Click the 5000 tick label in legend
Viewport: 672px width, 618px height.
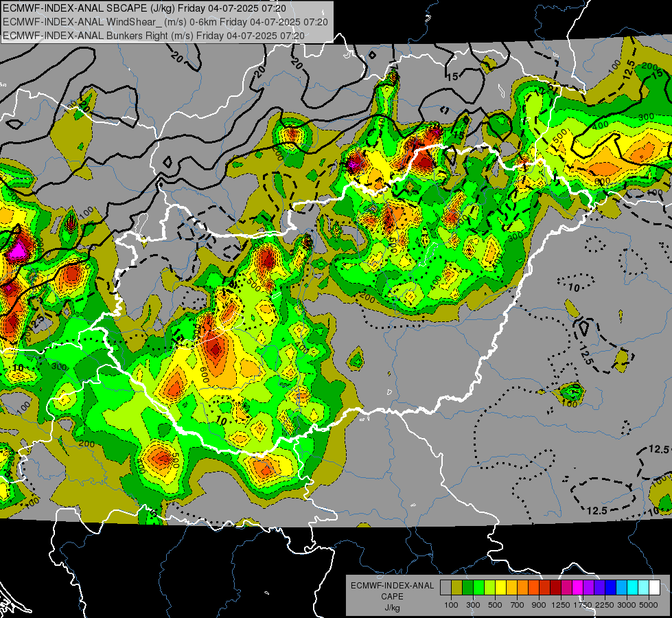pos(649,605)
